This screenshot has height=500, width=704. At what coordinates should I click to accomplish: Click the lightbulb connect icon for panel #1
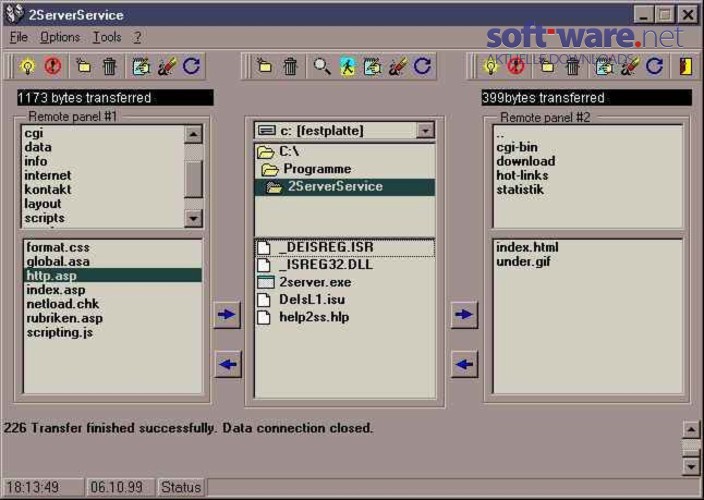coord(28,67)
